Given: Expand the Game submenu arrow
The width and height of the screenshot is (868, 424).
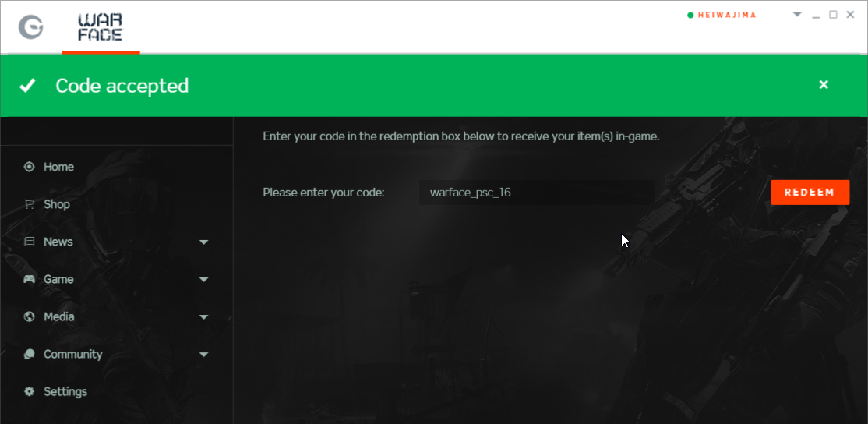Looking at the screenshot, I should 203,280.
